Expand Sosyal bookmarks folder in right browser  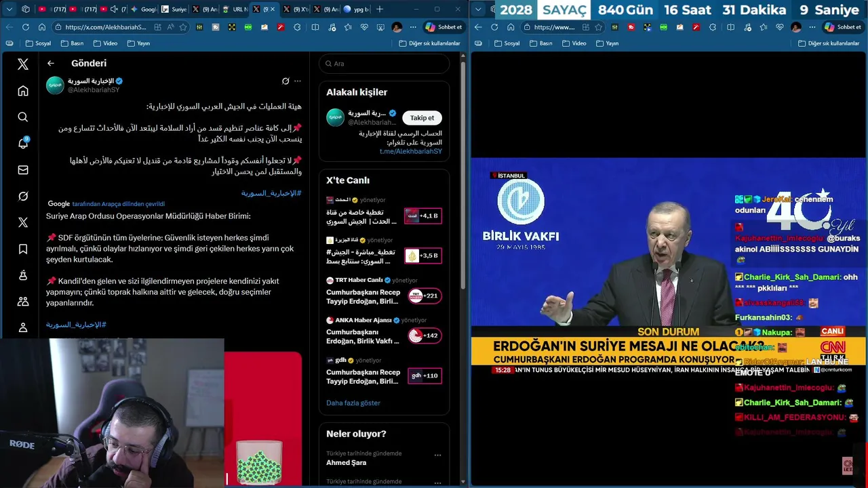tap(507, 43)
